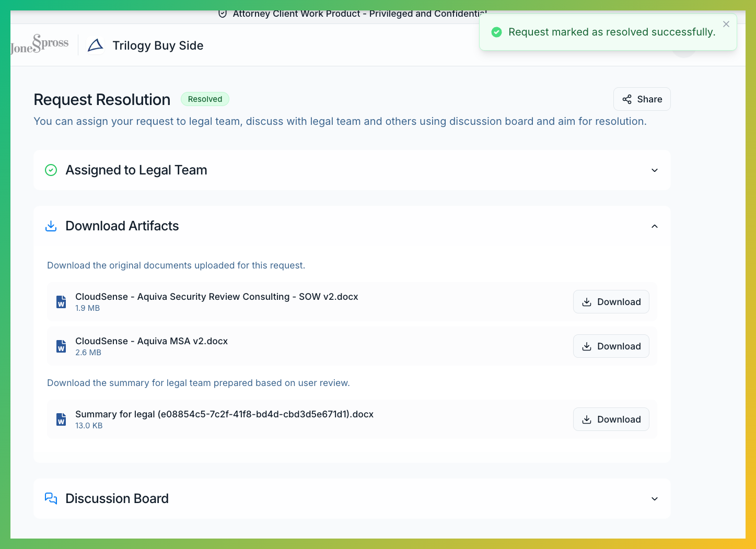Image resolution: width=756 pixels, height=549 pixels.
Task: Click the Jones Spross firm logo
Action: pyautogui.click(x=39, y=44)
